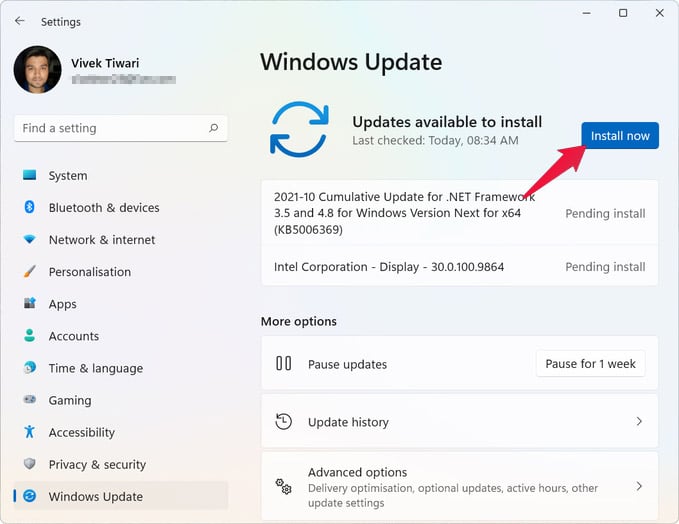Click the search magnifier icon
This screenshot has width=679, height=524.
coord(213,128)
